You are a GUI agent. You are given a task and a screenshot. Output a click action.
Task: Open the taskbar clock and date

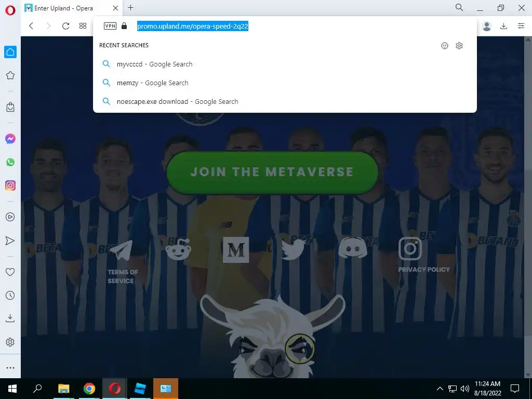pos(487,389)
